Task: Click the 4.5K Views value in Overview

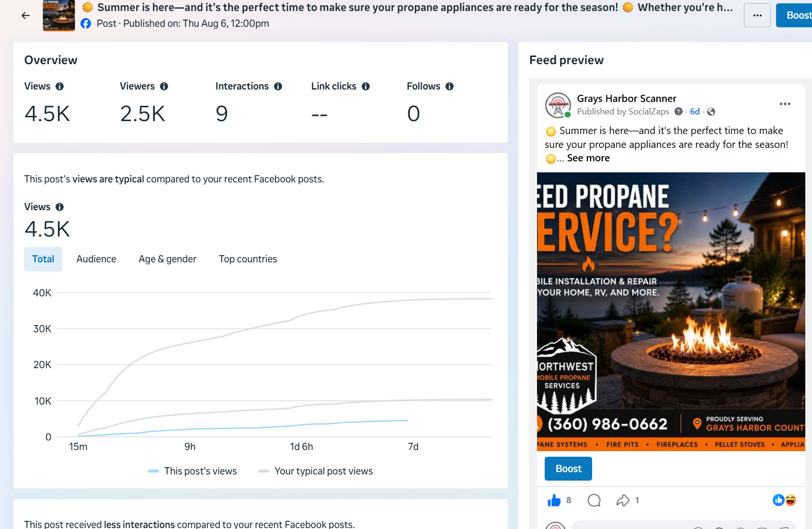Action: tap(47, 114)
